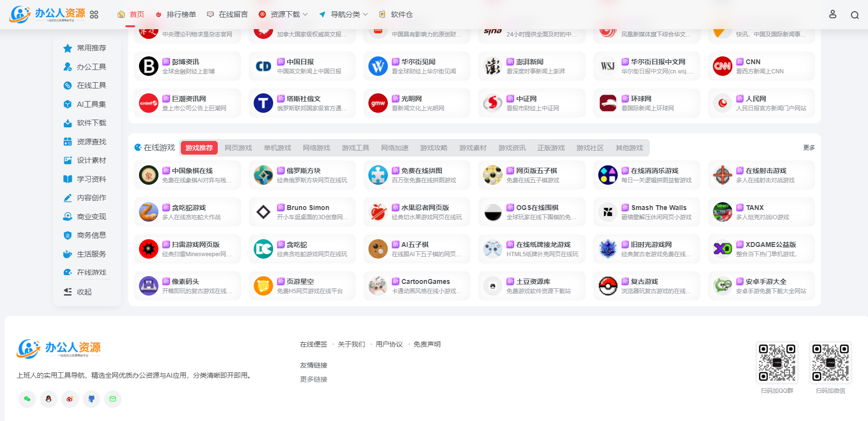This screenshot has height=421, width=868.
Task: Select 商业变现 in the sidebar
Action: 85,216
